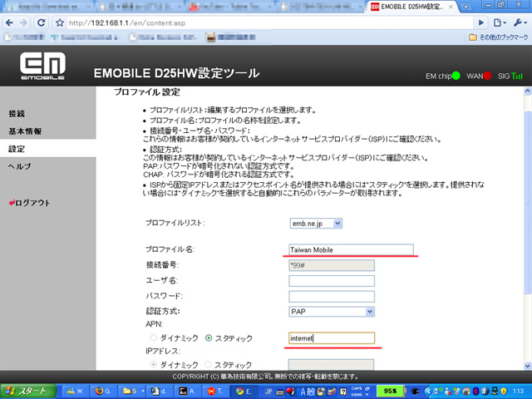Open the Windows スタート menu
The height and width of the screenshot is (399, 532).
[x=27, y=392]
